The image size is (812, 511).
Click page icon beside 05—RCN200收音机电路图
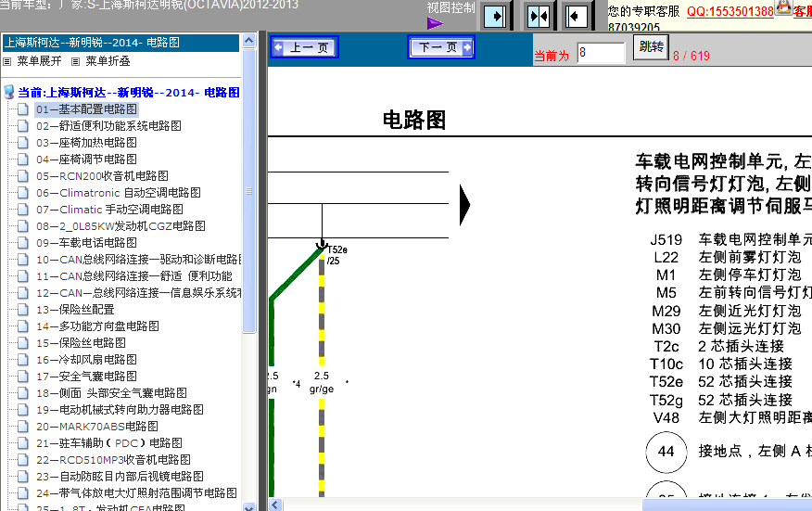pos(23,176)
